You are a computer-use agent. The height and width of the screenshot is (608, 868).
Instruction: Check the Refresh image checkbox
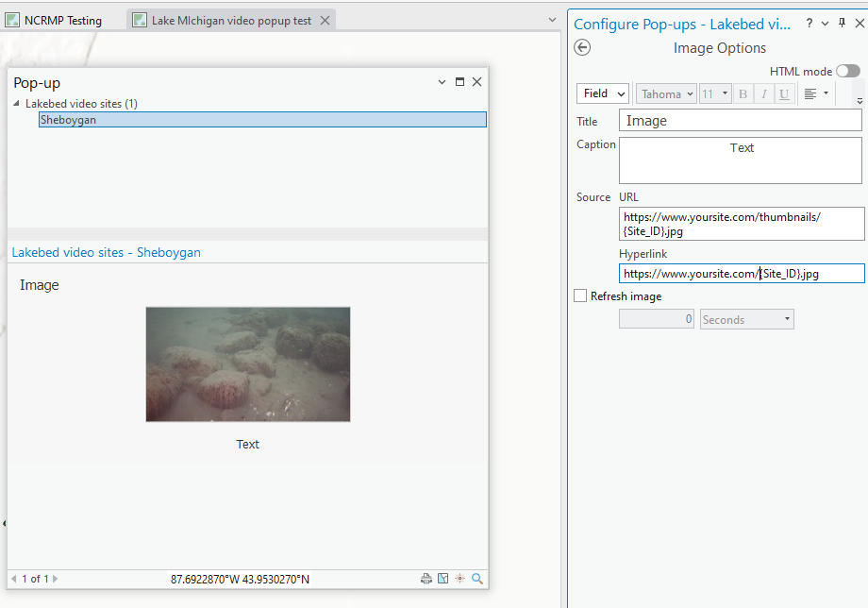coord(580,296)
